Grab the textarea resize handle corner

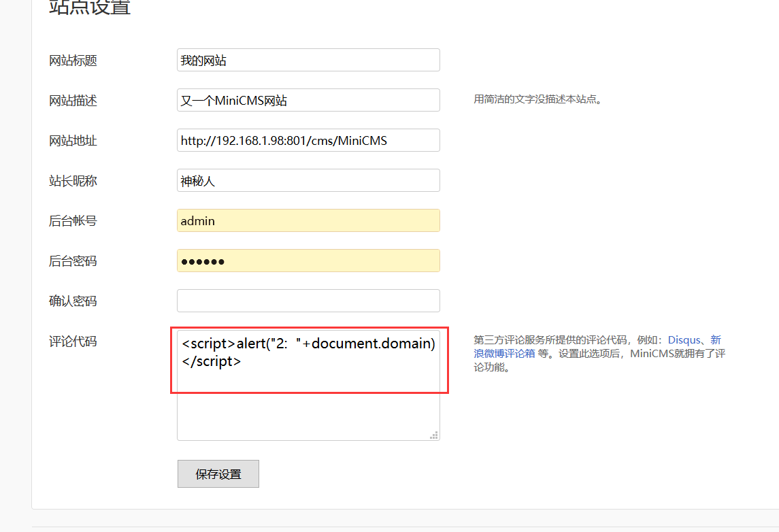433,435
